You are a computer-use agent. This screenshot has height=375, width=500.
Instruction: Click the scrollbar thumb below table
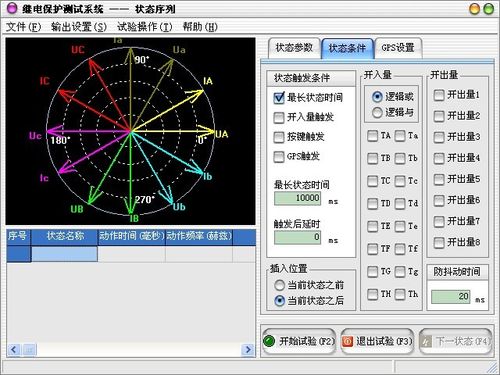(29, 350)
